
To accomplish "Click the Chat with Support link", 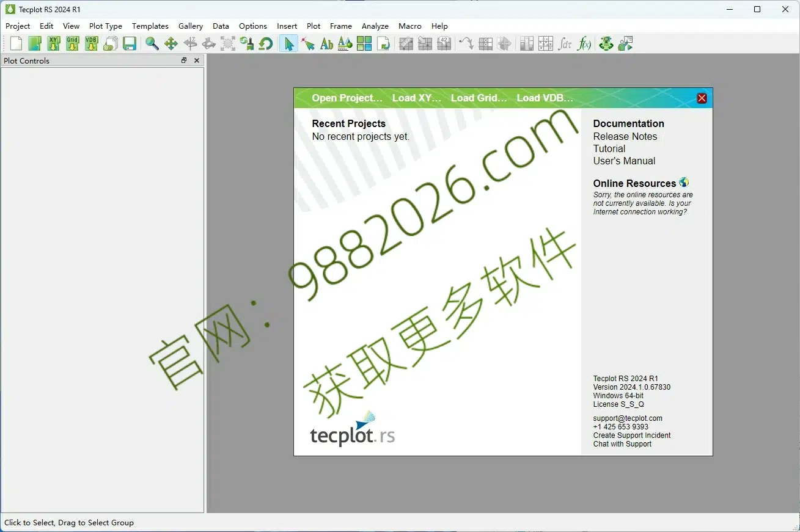I will pyautogui.click(x=622, y=444).
